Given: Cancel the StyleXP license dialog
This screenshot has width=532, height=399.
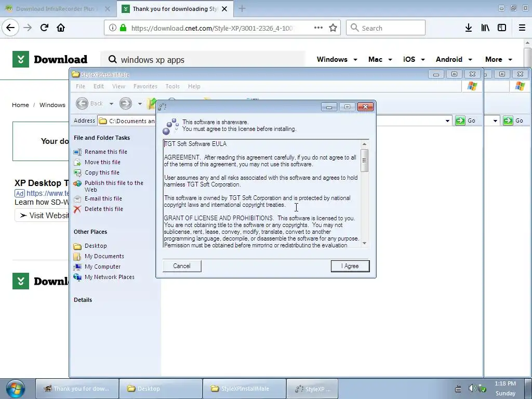Looking at the screenshot, I should coord(182,266).
